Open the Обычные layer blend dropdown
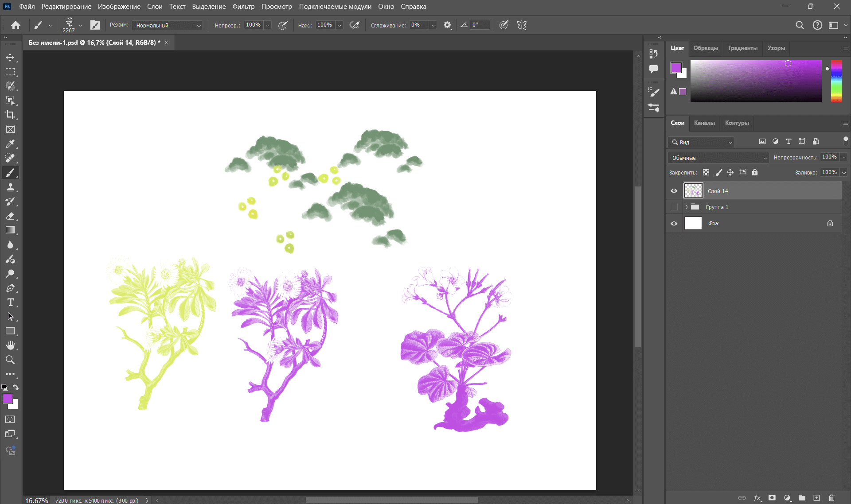 pos(718,158)
